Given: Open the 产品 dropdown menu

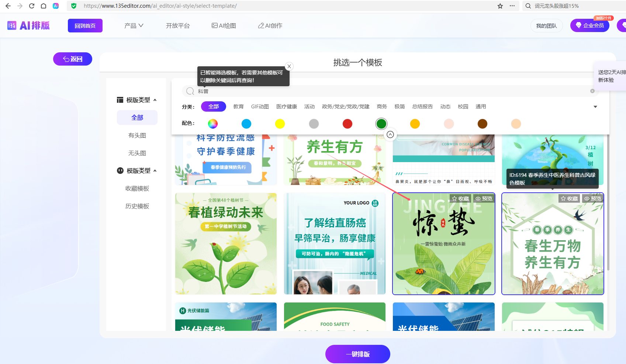Looking at the screenshot, I should point(134,25).
